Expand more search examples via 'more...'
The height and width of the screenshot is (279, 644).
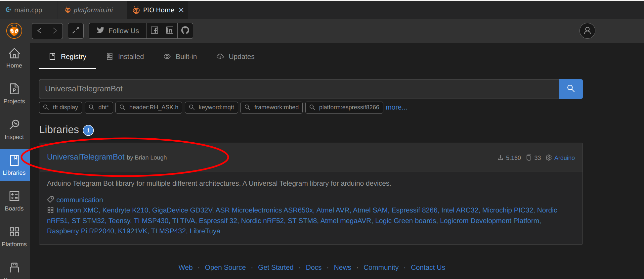[396, 107]
